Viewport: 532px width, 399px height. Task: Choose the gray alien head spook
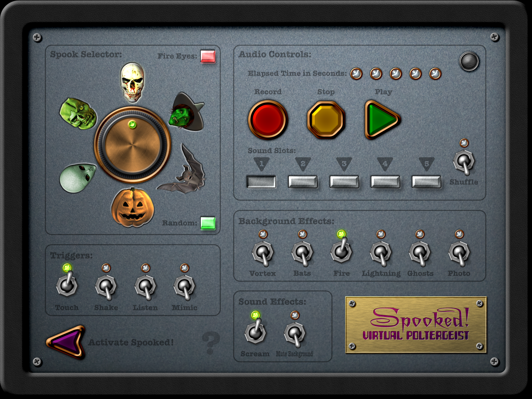coord(77,177)
